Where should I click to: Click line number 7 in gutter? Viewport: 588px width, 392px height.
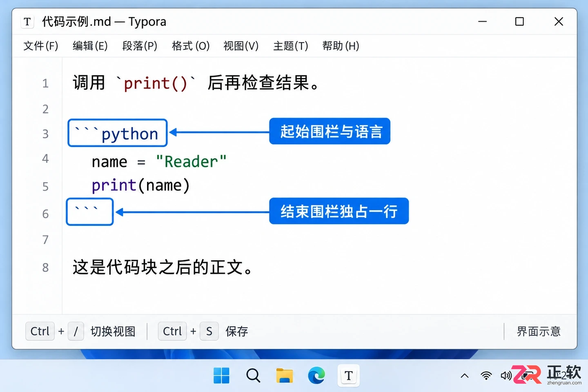click(45, 240)
